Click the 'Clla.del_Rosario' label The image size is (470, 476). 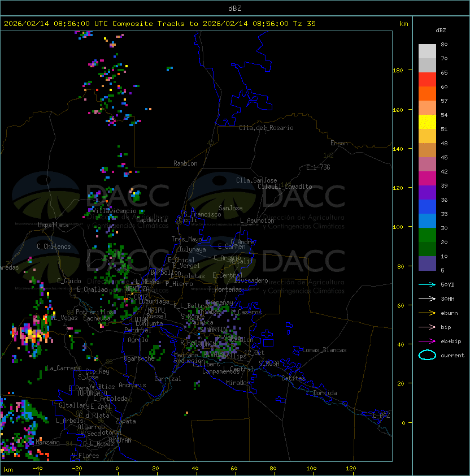266,128
